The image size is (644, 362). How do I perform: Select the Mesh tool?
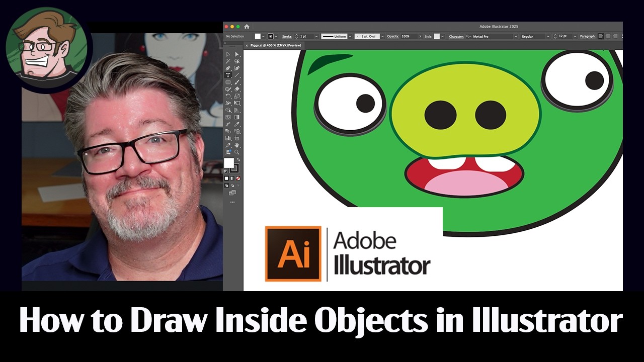coord(228,117)
